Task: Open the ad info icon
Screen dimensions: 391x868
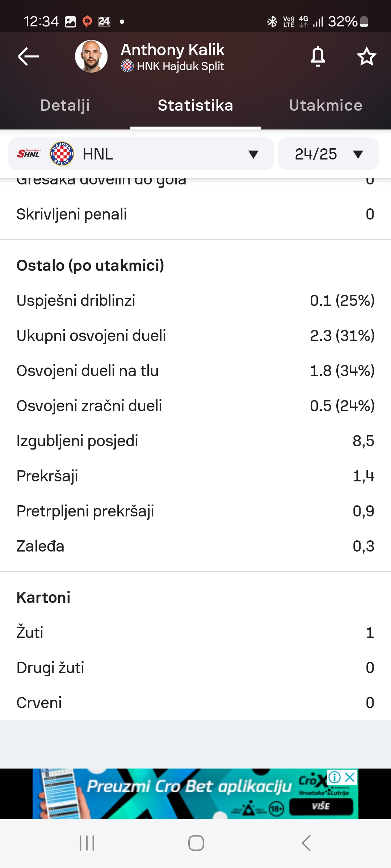Action: (335, 777)
